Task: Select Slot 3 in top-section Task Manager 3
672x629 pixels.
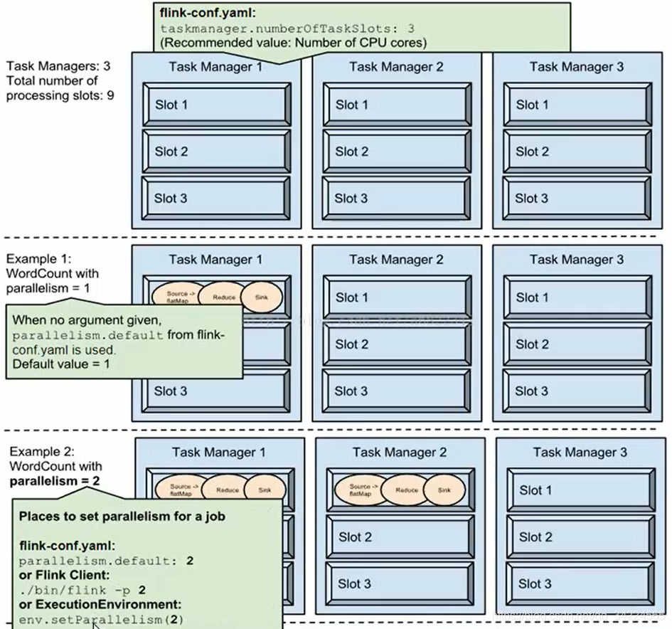Action: [x=577, y=198]
